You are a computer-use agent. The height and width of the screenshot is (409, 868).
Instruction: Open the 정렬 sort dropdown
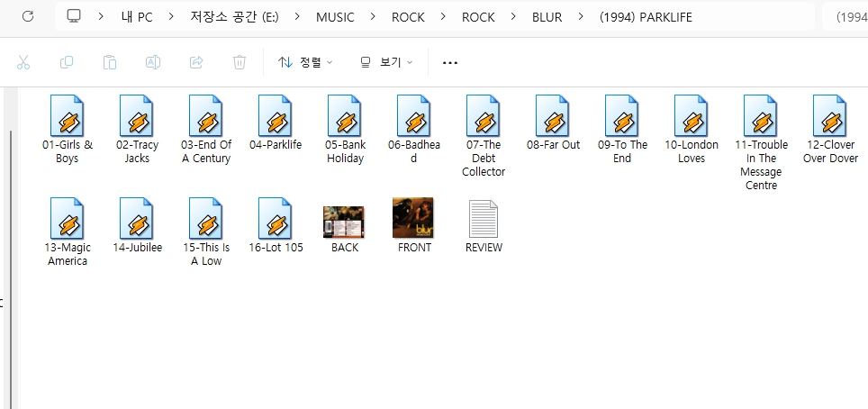(305, 62)
